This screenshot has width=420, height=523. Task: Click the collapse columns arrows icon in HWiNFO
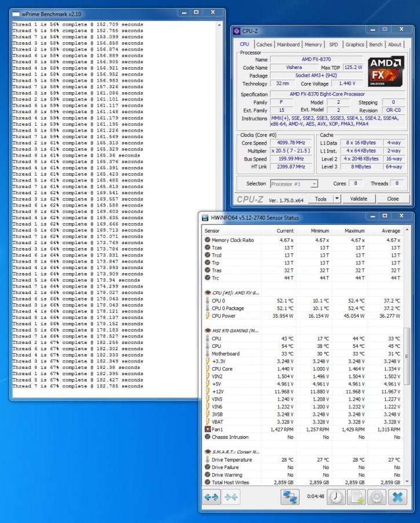point(232,497)
